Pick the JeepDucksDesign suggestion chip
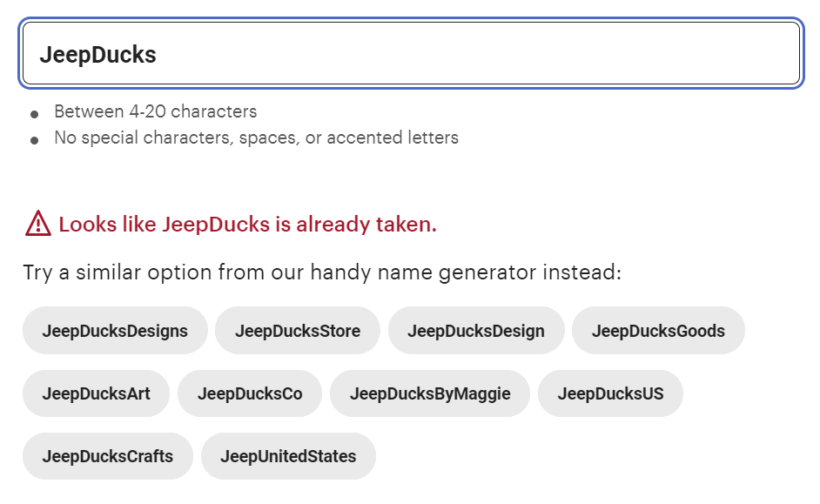Screen dimensions: 820x504 [475, 331]
